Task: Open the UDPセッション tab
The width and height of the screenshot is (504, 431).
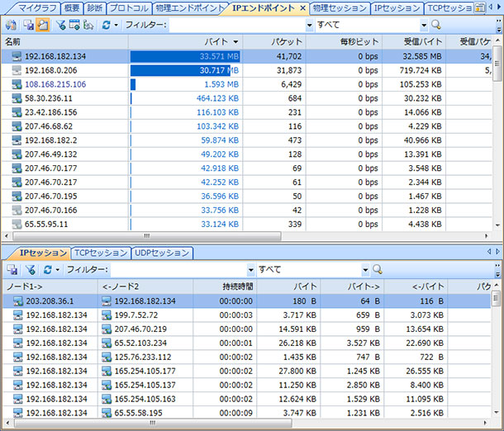Action: coord(162,253)
